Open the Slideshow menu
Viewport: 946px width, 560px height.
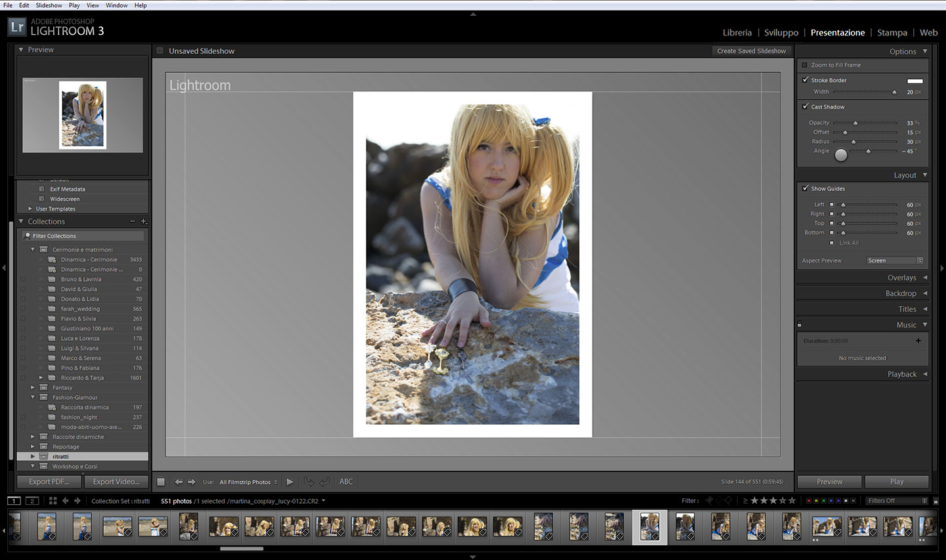click(x=49, y=5)
